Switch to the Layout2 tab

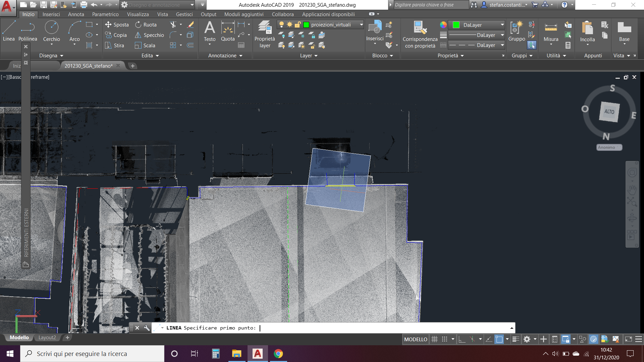click(x=47, y=338)
